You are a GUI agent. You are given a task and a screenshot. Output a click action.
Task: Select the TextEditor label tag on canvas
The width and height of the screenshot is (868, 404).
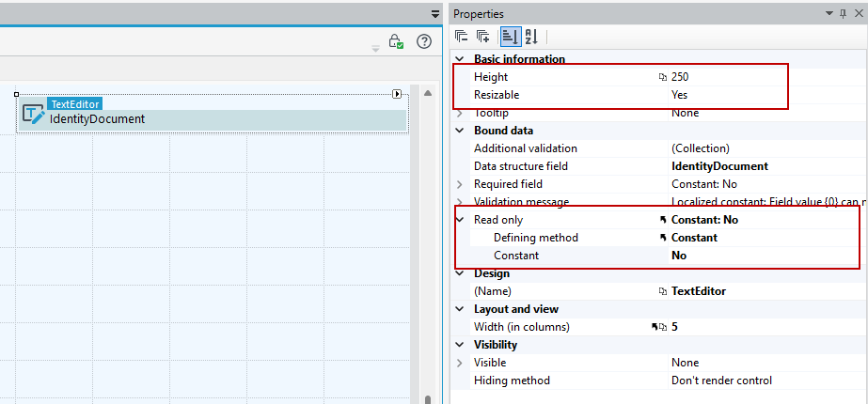74,104
